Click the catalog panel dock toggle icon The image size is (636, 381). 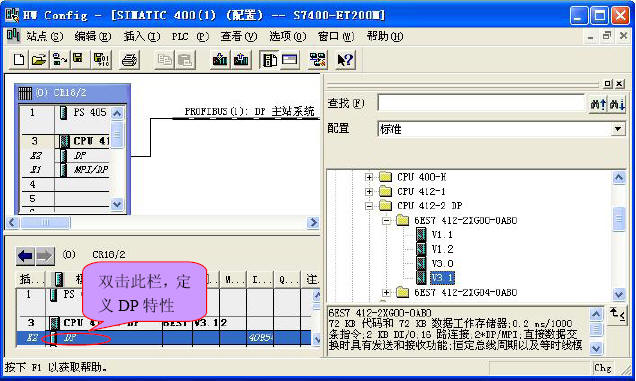point(607,84)
